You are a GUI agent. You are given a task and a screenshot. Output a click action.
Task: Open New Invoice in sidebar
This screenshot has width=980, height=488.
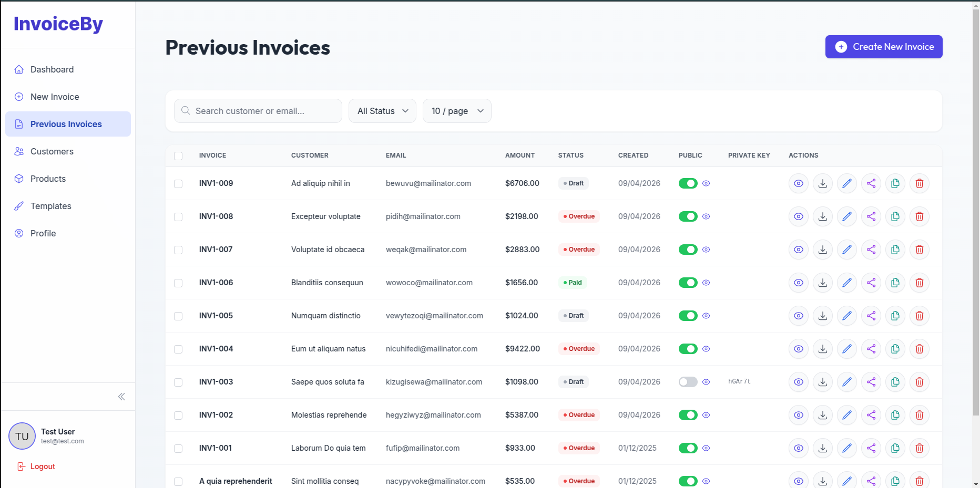68,97
